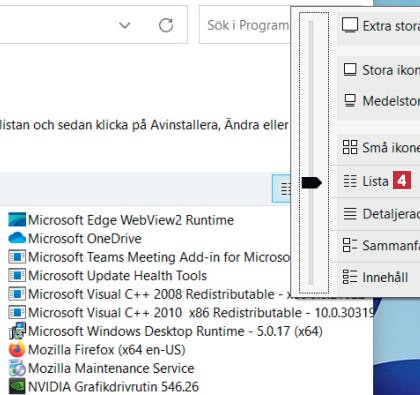This screenshot has width=420, height=395.
Task: Select the Innehåll view icon
Action: coord(350,277)
